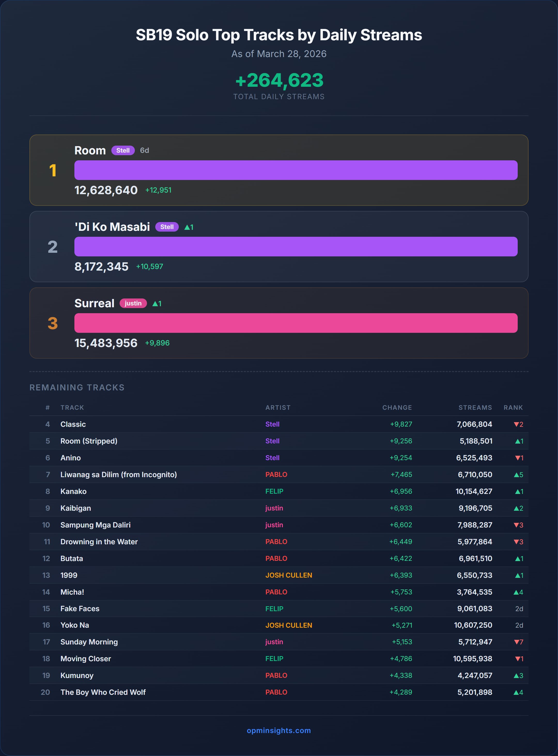Click the gold rank number 1
Screen dimensions: 558x756
pos(53,170)
